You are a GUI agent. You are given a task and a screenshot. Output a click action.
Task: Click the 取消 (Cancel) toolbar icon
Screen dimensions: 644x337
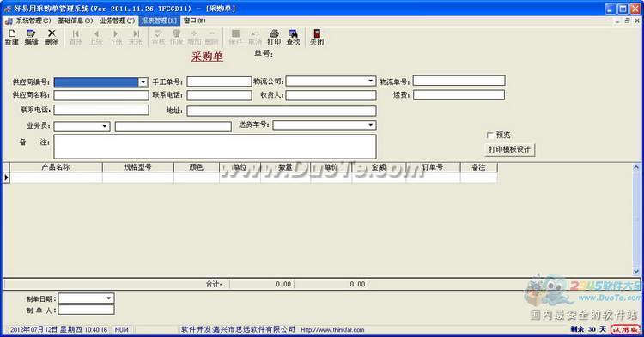(255, 37)
